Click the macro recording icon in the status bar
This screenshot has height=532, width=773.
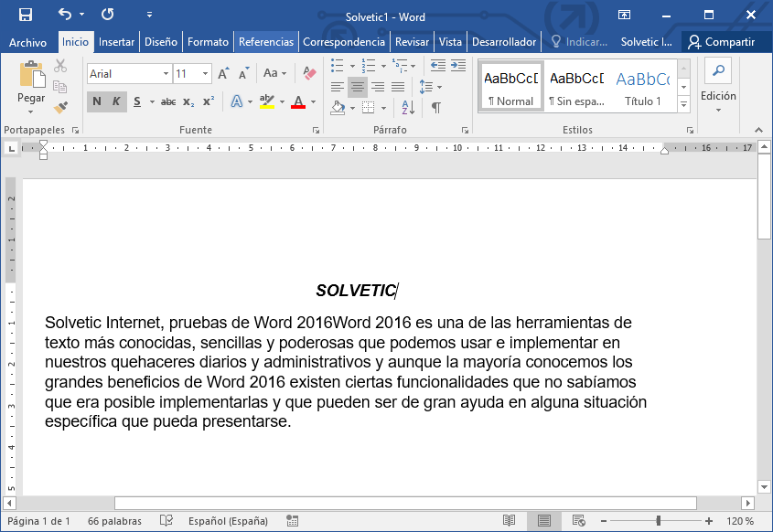tap(293, 521)
